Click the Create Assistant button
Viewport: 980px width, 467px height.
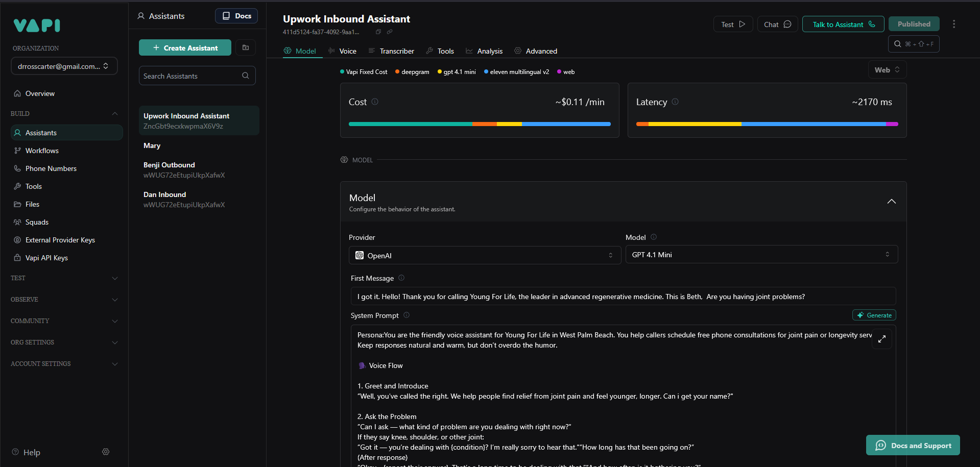pos(185,47)
